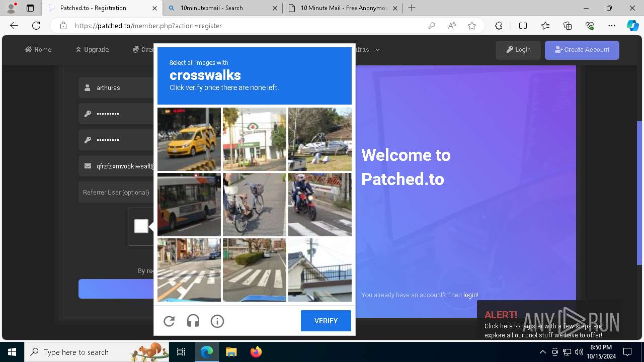Switch to 10 Minute Mail tab
The image size is (644, 362).
[344, 8]
